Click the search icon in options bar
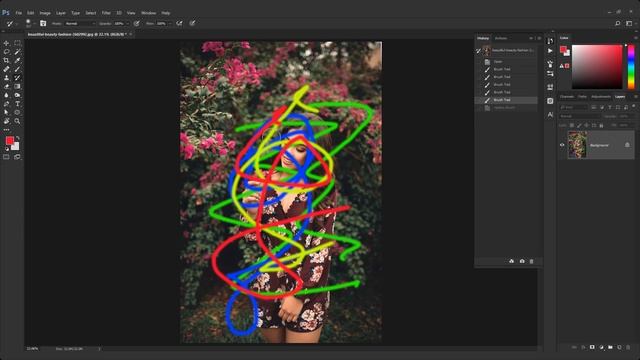The image size is (640, 360). pos(618,24)
